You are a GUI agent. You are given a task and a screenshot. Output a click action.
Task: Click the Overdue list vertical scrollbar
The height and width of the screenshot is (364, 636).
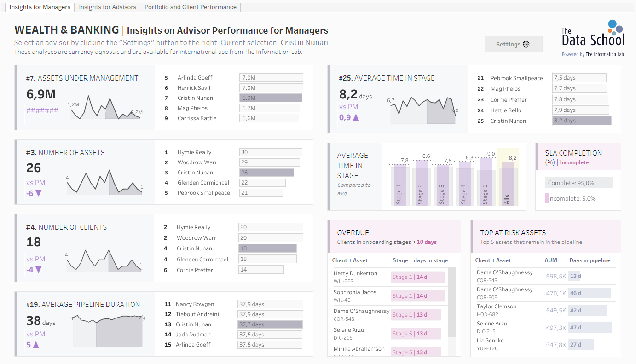(451, 302)
